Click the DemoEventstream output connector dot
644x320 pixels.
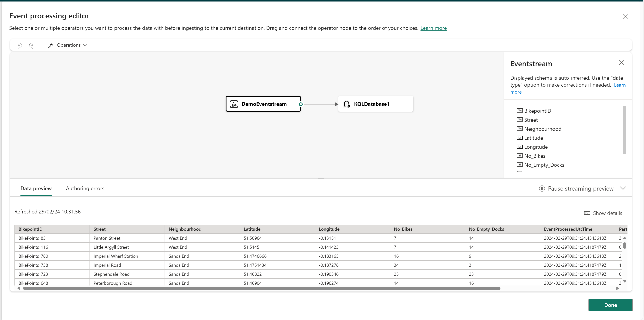click(x=301, y=104)
